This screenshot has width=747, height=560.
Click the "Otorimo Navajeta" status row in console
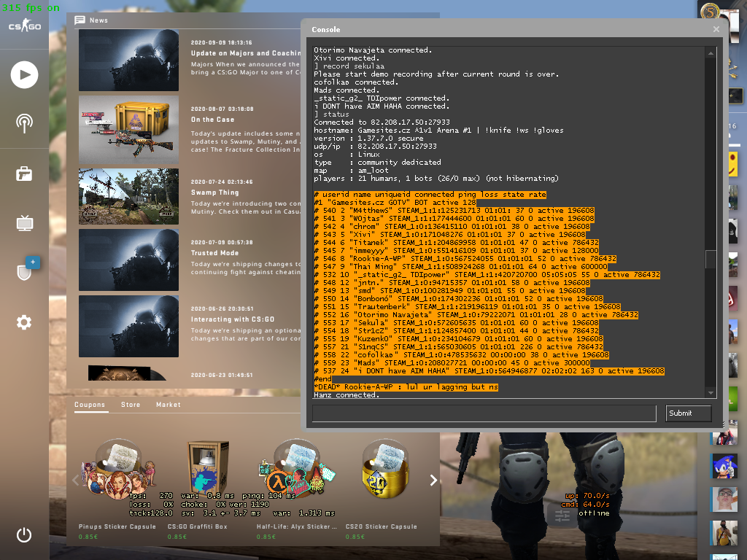coord(476,315)
